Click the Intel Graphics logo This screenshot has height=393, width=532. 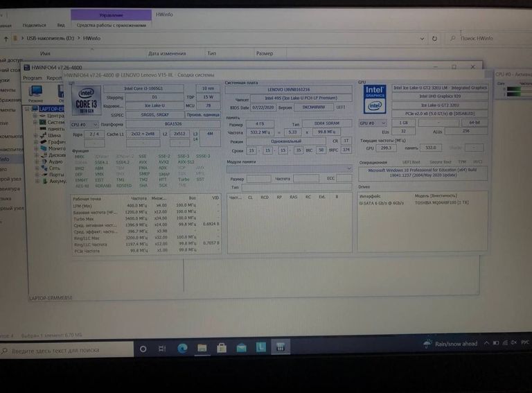click(x=375, y=98)
